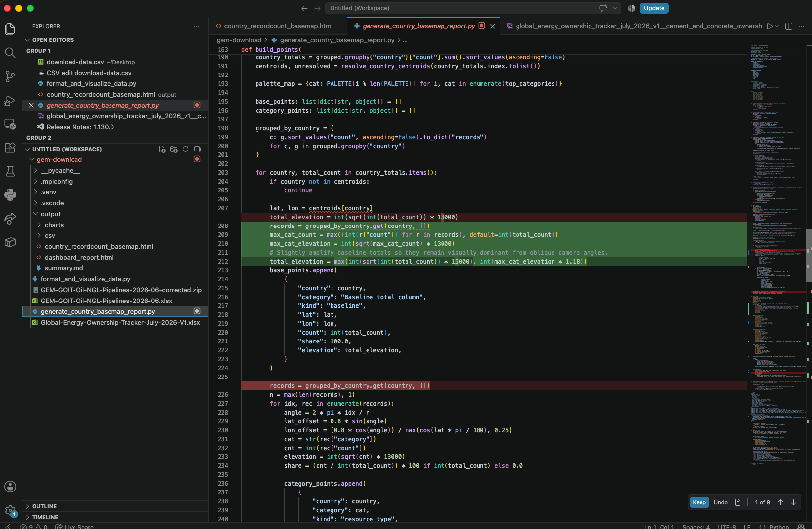Open the Python extension view
The image size is (812, 529).
pyautogui.click(x=10, y=195)
